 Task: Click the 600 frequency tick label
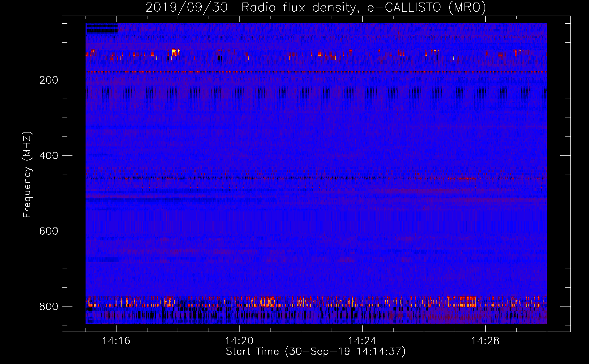click(48, 231)
